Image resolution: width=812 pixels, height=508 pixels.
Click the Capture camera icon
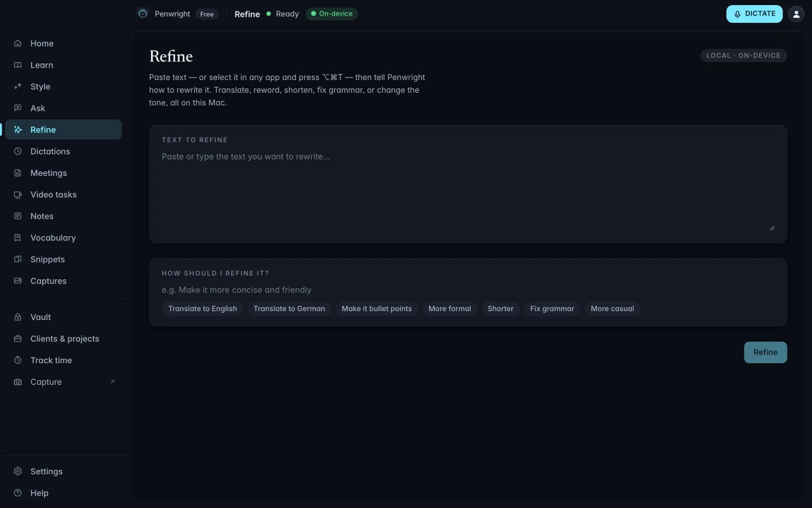18,381
